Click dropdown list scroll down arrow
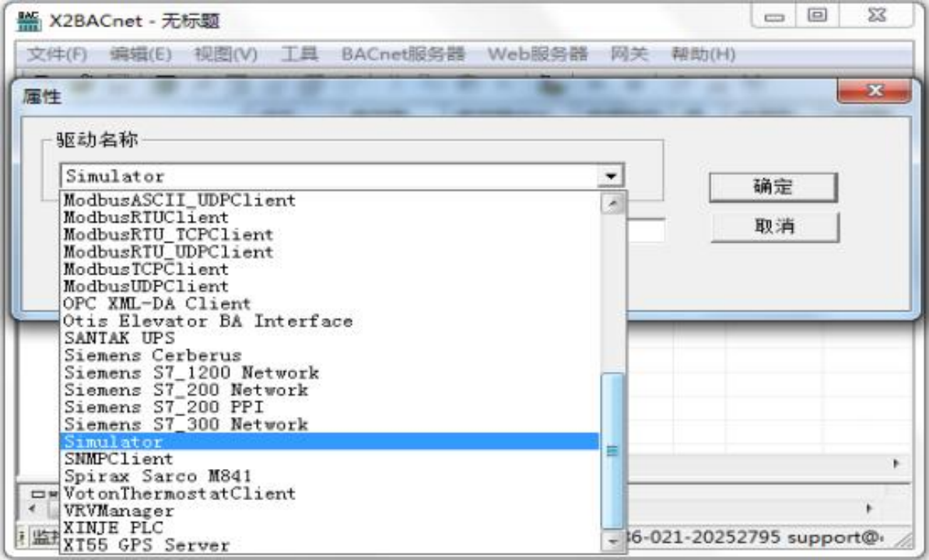The height and width of the screenshot is (560, 929). pos(612,541)
